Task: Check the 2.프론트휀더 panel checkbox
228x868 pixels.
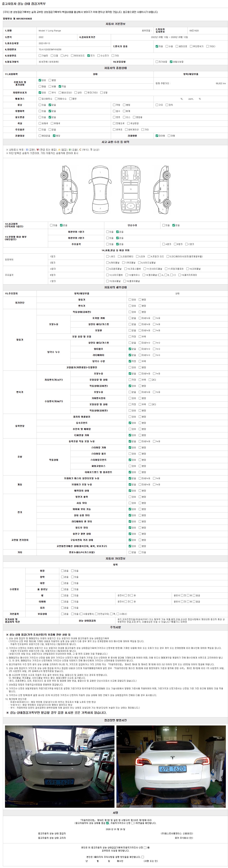Action: tap(119, 256)
